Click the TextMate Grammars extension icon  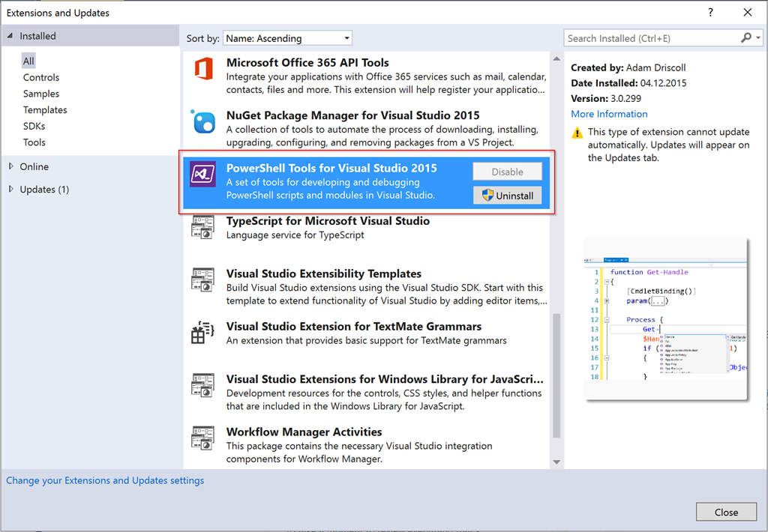pos(203,333)
